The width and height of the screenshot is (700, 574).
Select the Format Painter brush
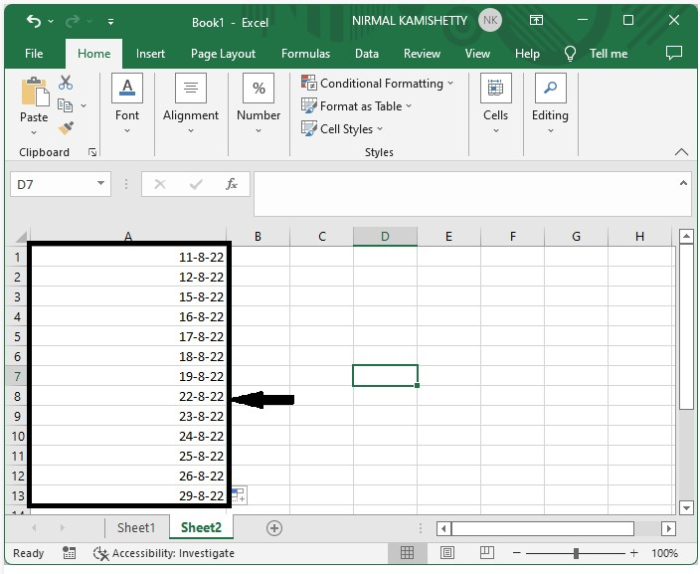(66, 129)
